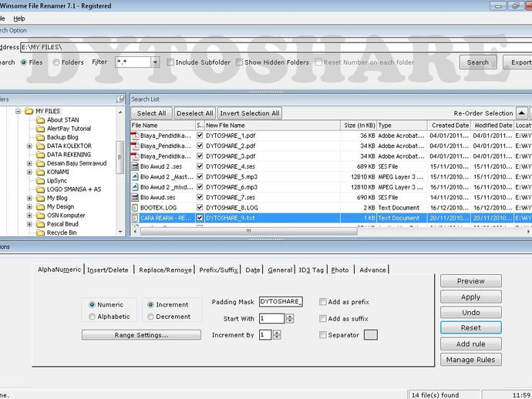Image resolution: width=532 pixels, height=399 pixels.
Task: Enable Add as suffix checkbox
Action: click(323, 319)
